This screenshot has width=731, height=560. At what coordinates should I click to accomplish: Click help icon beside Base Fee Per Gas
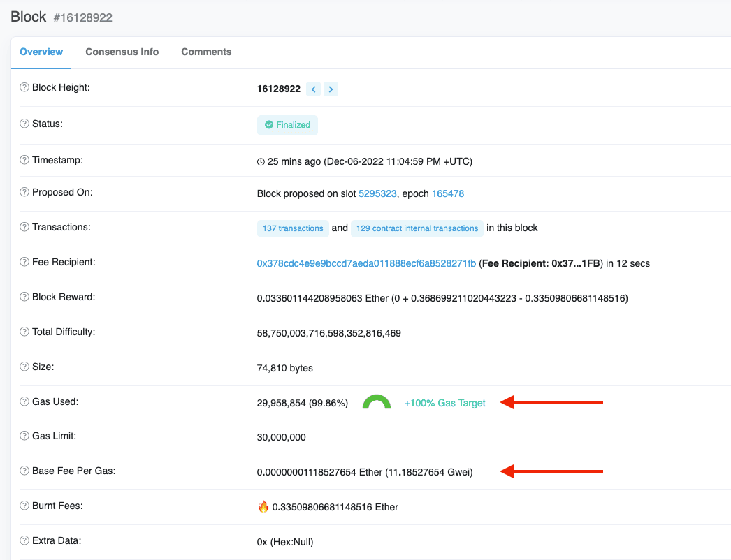click(24, 471)
